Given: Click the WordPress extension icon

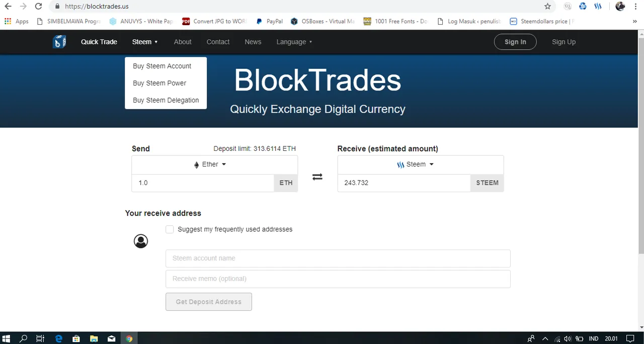Looking at the screenshot, I should (568, 7).
